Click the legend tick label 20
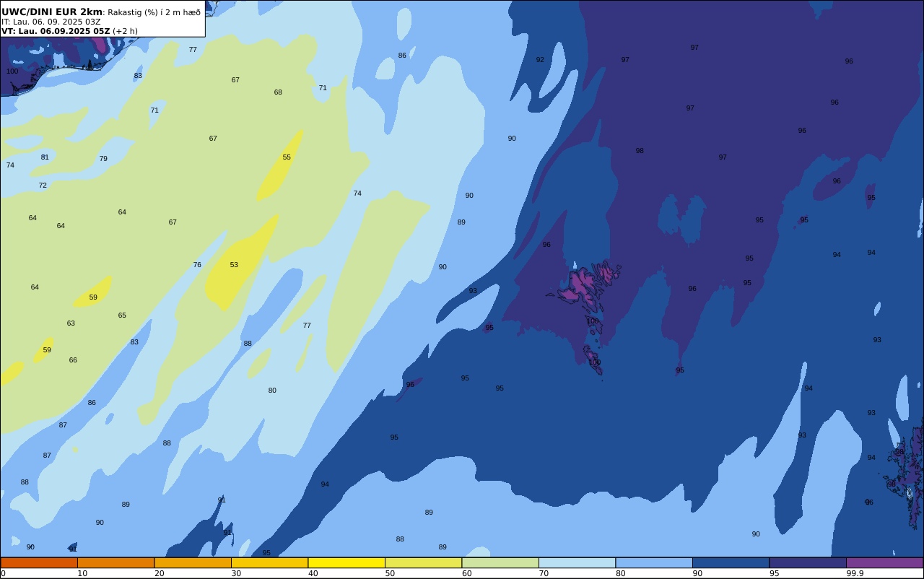This screenshot has height=579, width=924. click(160, 573)
